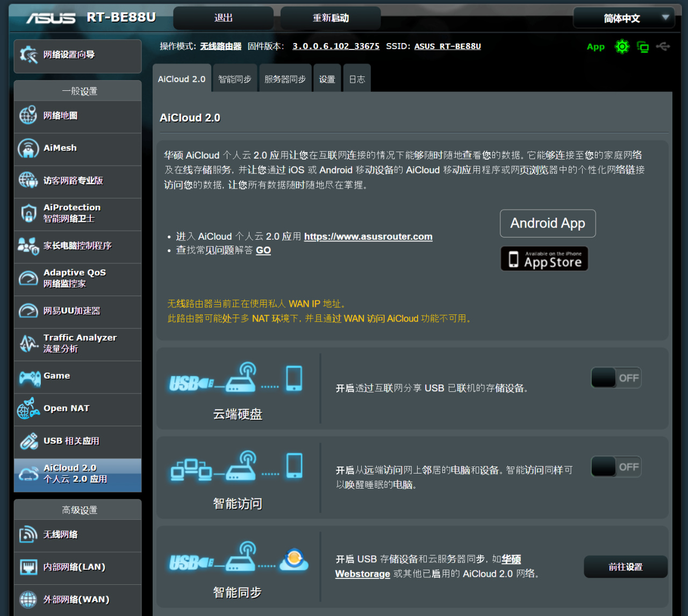Open the 日志 log tab
Viewport: 688px width, 616px height.
pos(357,78)
